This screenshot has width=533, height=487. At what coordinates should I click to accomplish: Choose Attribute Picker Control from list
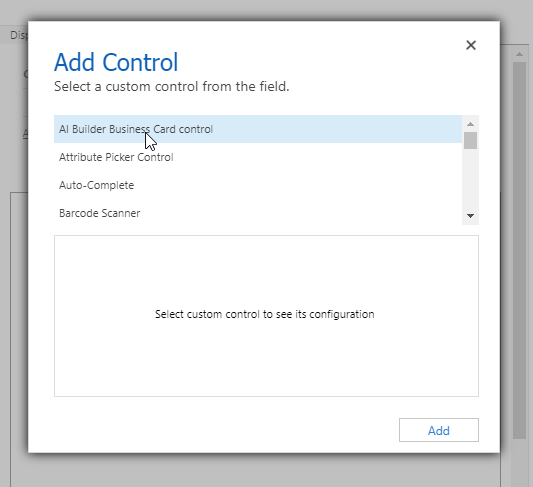pyautogui.click(x=258, y=157)
